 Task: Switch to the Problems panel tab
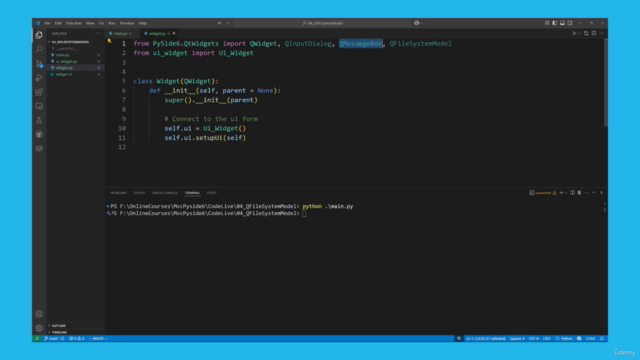coord(118,193)
